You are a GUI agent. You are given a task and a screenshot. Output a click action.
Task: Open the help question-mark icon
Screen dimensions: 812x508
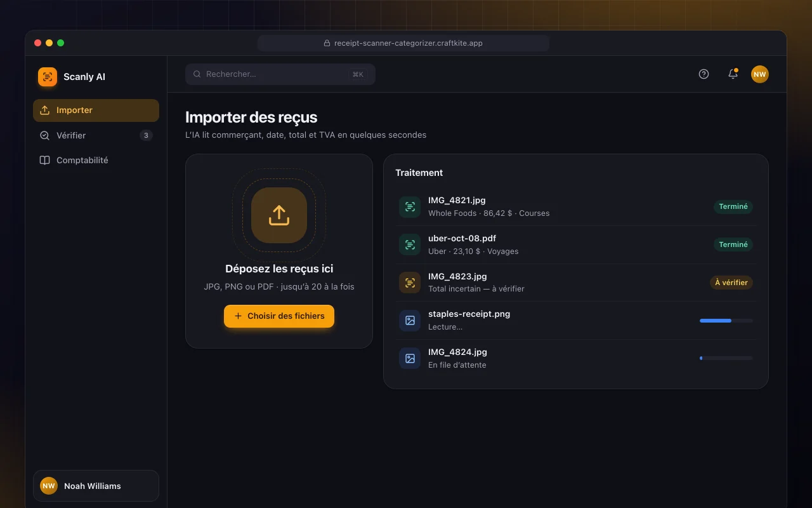[x=704, y=74]
